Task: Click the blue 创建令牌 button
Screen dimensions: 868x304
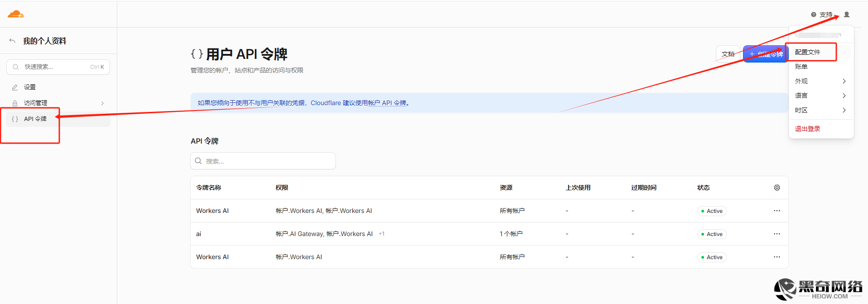Action: point(766,54)
